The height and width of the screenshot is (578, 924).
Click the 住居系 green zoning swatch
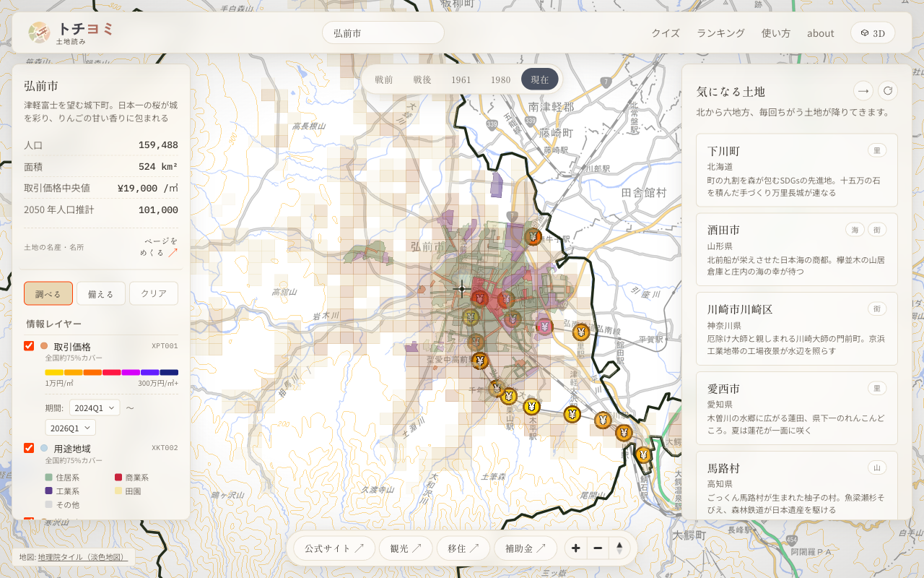[49, 478]
